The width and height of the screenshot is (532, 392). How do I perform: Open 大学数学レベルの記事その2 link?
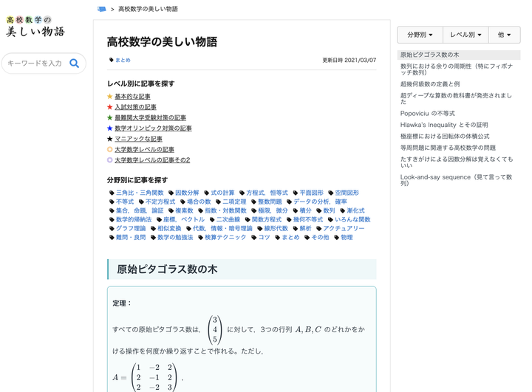click(x=152, y=159)
